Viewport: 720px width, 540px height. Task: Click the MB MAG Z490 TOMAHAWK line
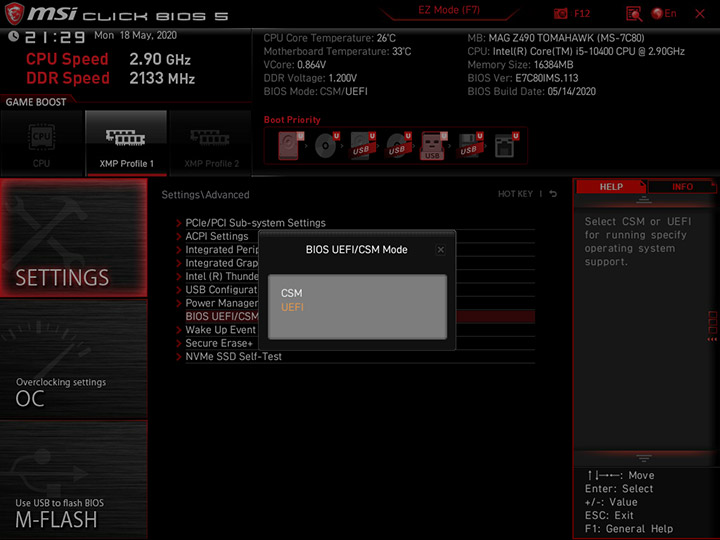coord(556,38)
